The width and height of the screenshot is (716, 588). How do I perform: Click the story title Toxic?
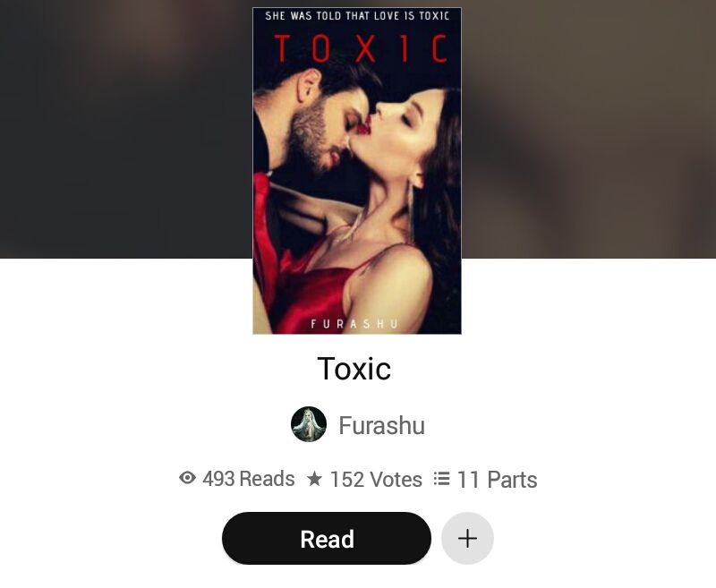click(354, 369)
